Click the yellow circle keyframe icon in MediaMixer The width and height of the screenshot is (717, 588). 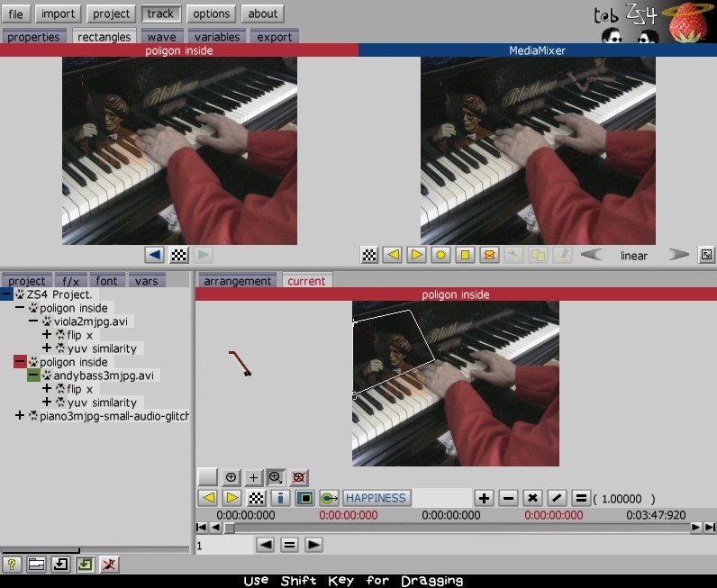(440, 255)
